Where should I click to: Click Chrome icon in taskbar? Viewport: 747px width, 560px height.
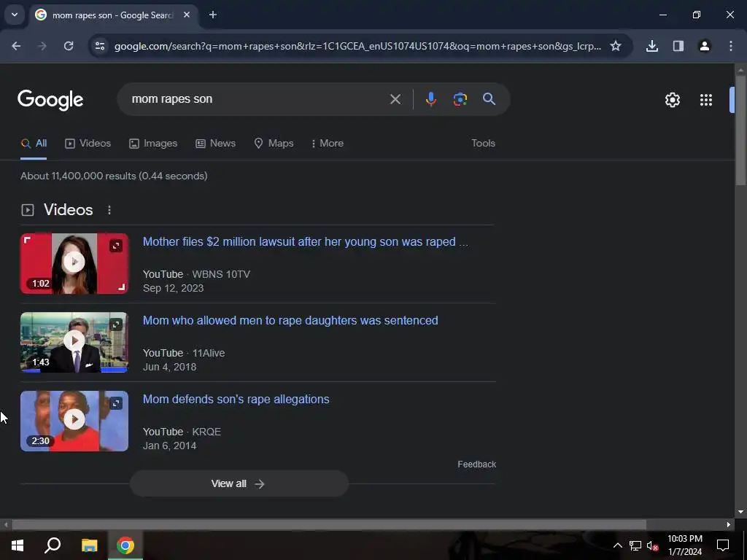(x=125, y=545)
